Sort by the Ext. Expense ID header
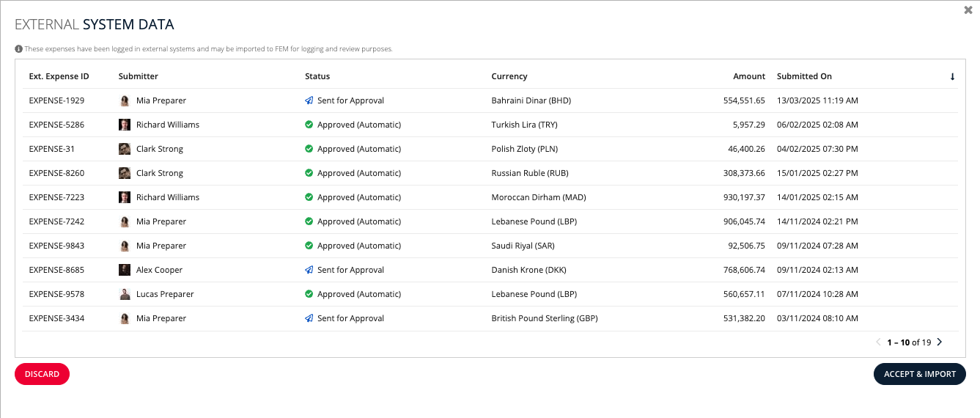The width and height of the screenshot is (980, 418). click(59, 76)
